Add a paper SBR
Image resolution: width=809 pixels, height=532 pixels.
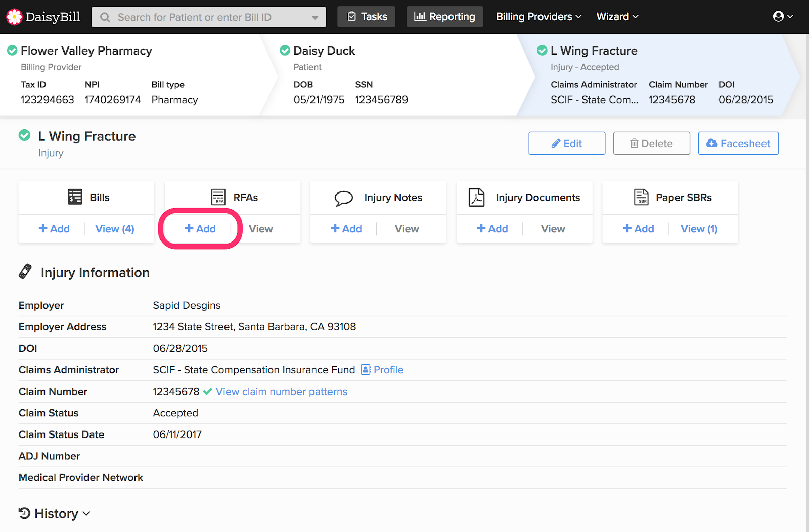639,229
